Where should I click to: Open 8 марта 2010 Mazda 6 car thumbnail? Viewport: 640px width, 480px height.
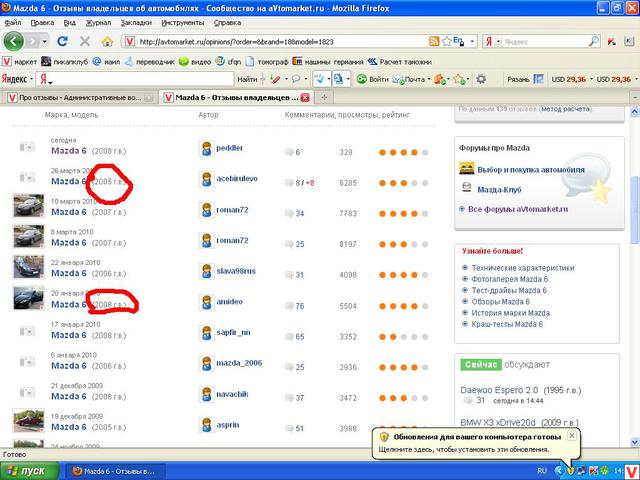tap(28, 236)
